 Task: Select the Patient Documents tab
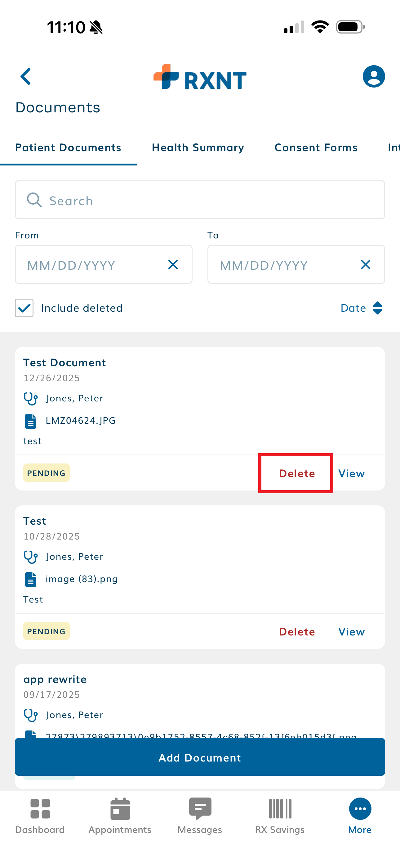pyautogui.click(x=68, y=147)
